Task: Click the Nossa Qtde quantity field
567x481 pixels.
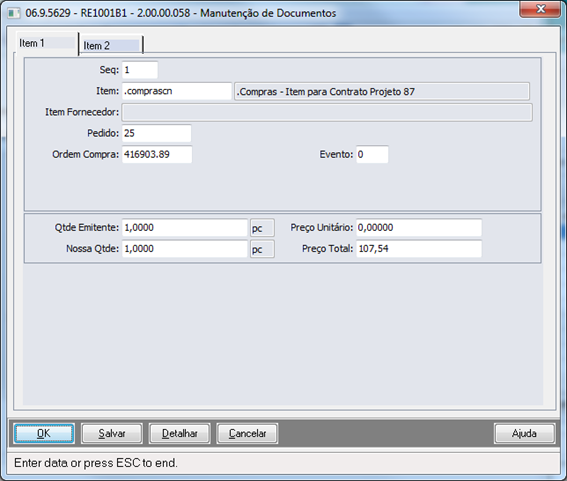Action: point(184,249)
